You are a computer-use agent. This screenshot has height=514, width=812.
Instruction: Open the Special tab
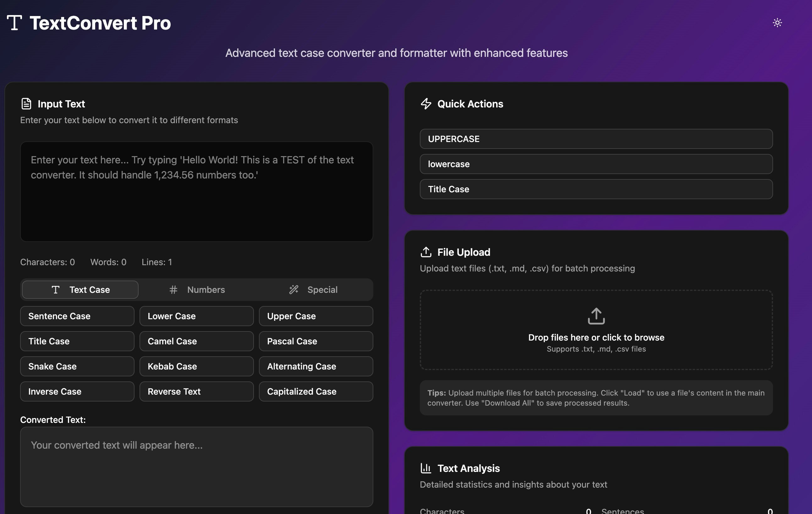[x=314, y=290]
